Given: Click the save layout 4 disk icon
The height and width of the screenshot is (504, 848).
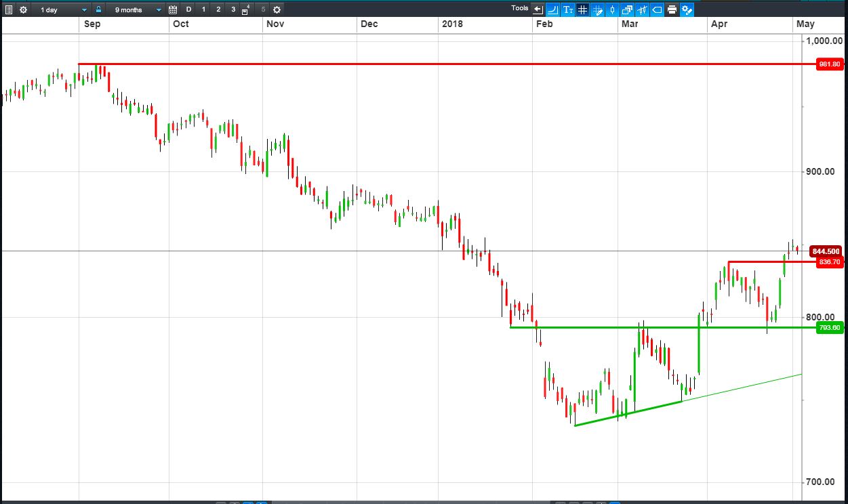Looking at the screenshot, I should (x=245, y=10).
